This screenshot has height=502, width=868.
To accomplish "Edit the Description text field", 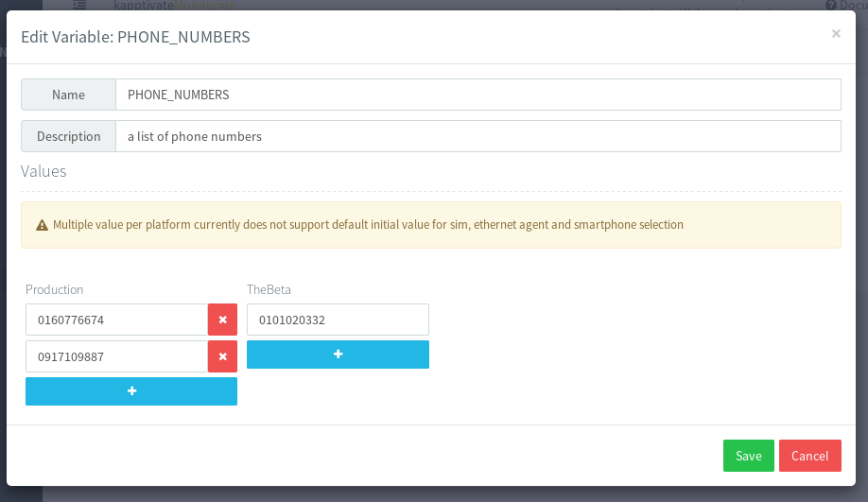I will point(477,136).
